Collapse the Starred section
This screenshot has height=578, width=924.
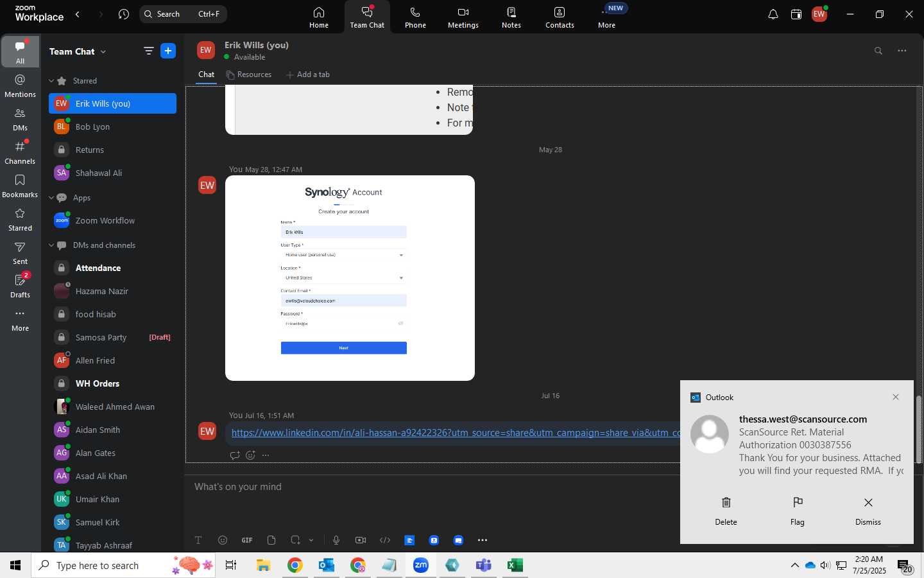click(x=51, y=81)
